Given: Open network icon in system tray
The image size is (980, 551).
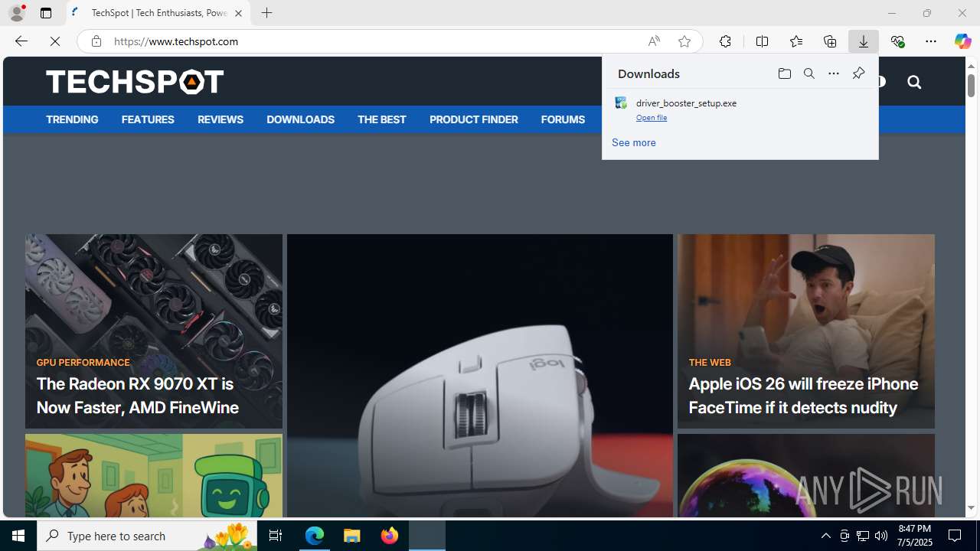Looking at the screenshot, I should tap(863, 536).
